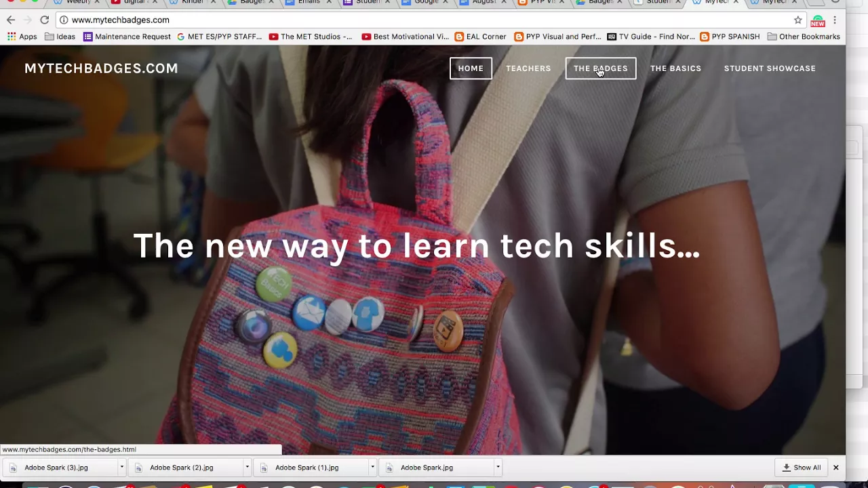Expand options arrow for Adobe Spark.jpg download
868x488 pixels.
pyautogui.click(x=498, y=467)
